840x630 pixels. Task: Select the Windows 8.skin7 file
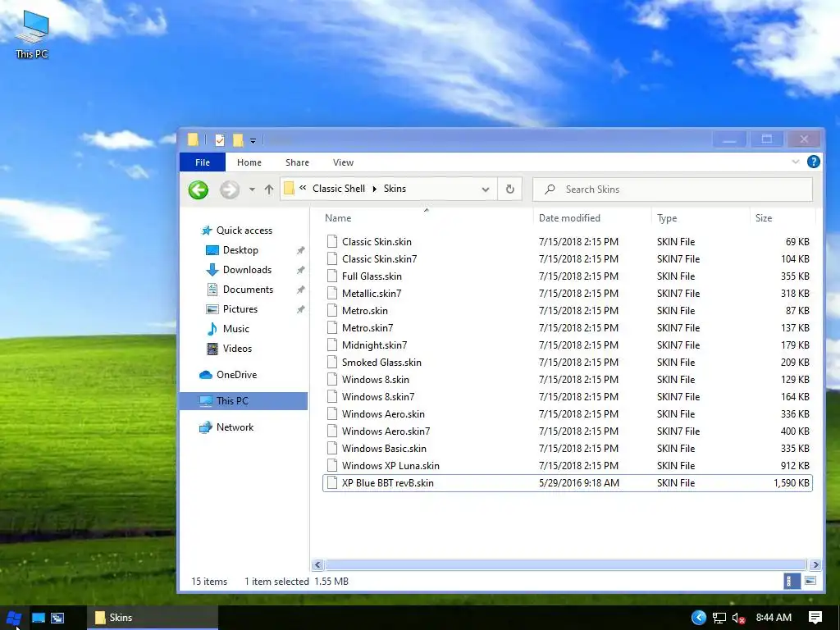[568, 396]
